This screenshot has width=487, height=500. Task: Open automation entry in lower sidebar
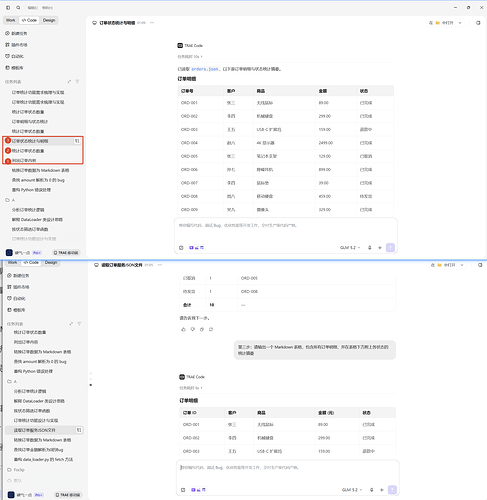point(16,298)
